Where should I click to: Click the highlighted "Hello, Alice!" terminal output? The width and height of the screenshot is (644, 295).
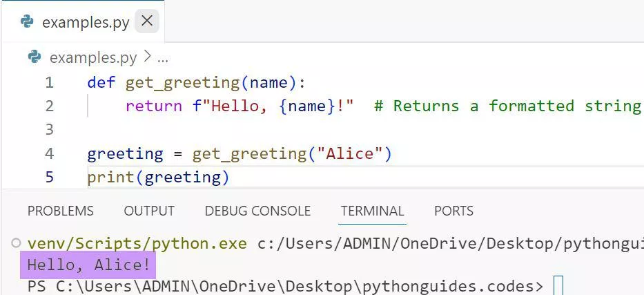pyautogui.click(x=88, y=265)
